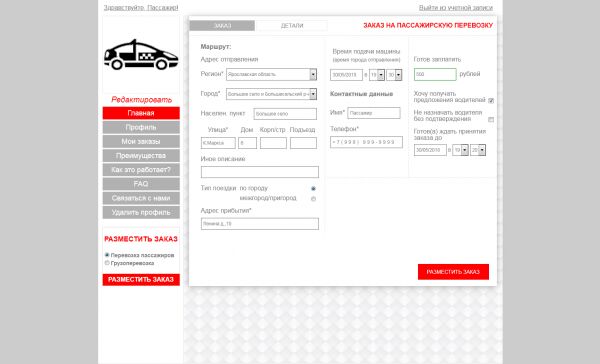Click the Готов заплатить amount field
The height and width of the screenshot is (364, 600).
pos(435,74)
